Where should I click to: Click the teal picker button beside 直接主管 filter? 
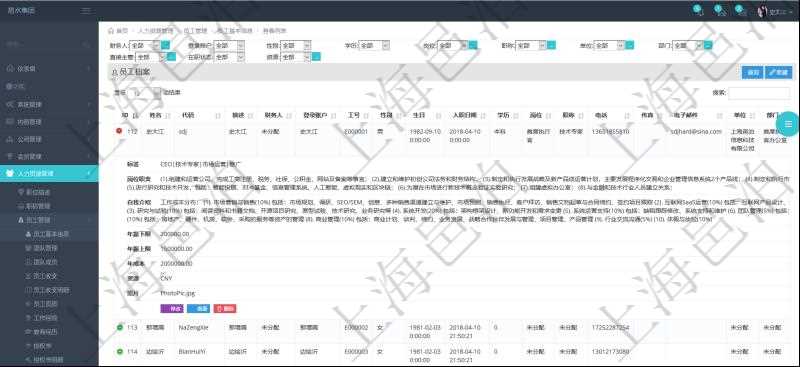pyautogui.click(x=171, y=57)
